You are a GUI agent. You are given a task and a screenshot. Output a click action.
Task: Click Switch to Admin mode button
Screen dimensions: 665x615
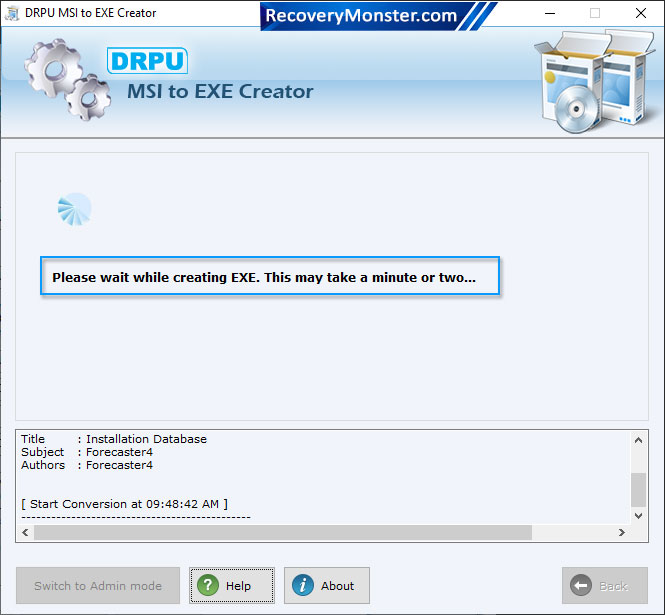[x=98, y=585]
